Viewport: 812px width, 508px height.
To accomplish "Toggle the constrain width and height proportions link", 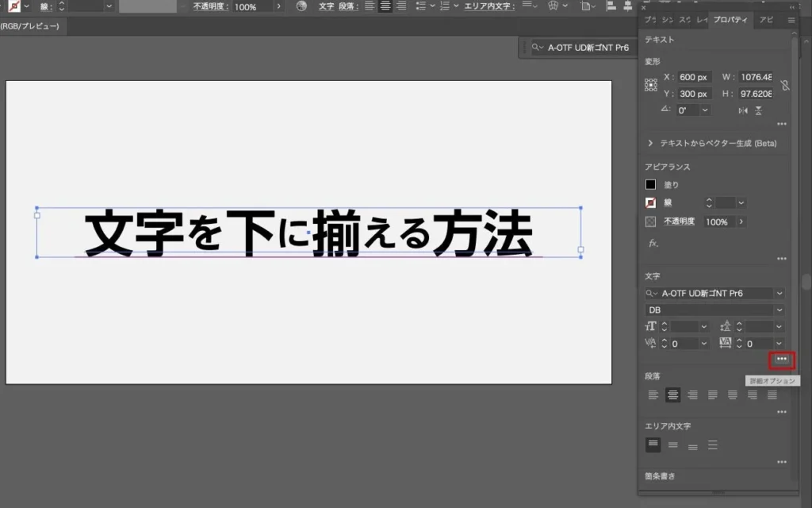I will (784, 86).
